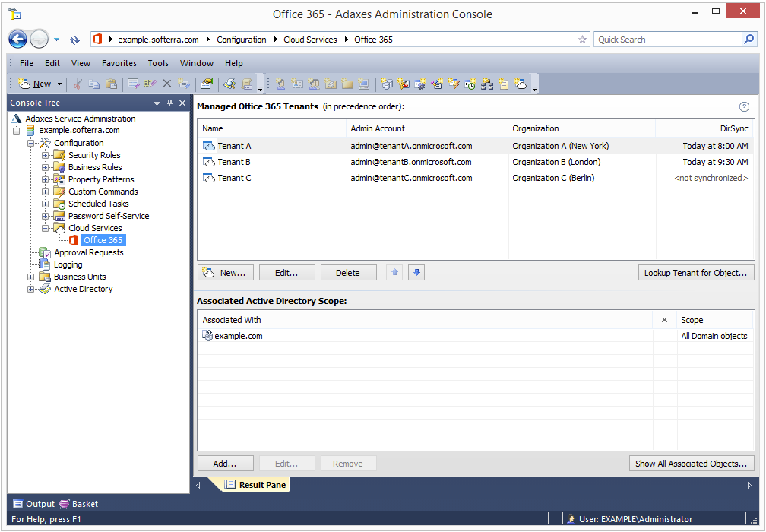Open the navigation history dropdown arrow
Screen dimensions: 766x532
pos(57,40)
